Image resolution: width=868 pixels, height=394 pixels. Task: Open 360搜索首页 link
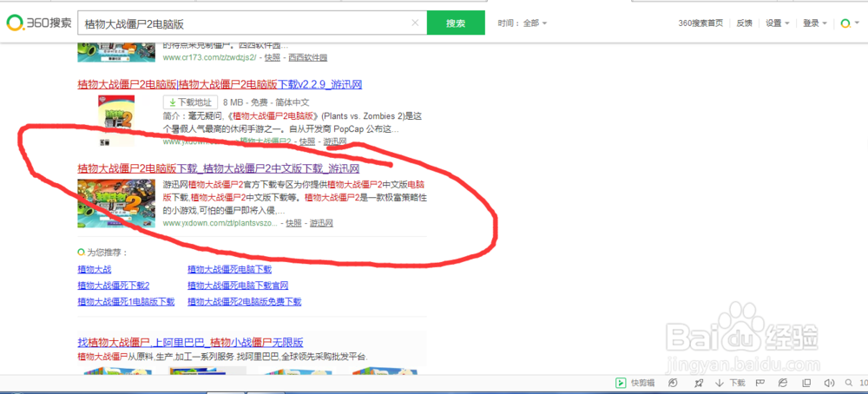click(700, 23)
